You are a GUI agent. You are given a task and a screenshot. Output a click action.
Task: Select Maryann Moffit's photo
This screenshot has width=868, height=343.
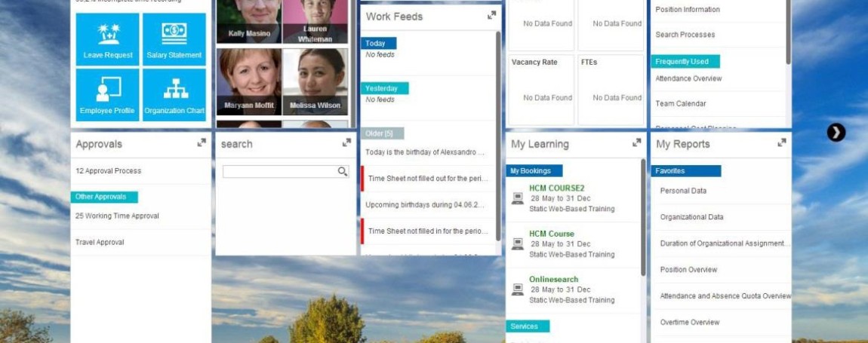click(249, 82)
